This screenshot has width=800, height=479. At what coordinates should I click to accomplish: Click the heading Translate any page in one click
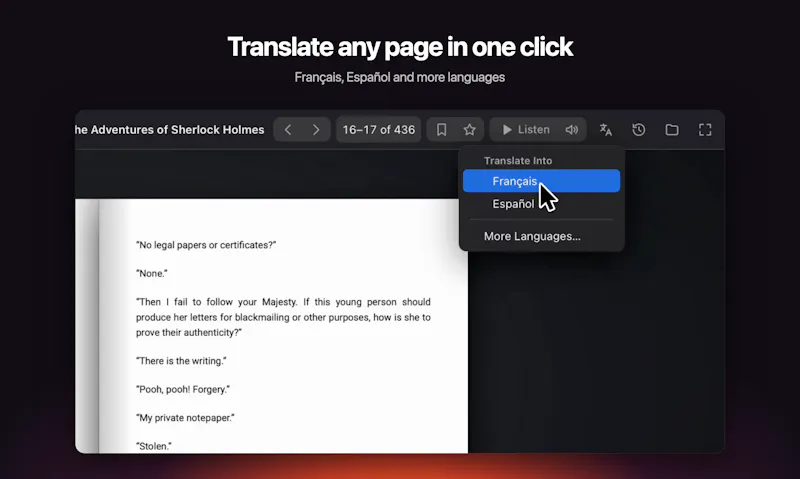click(x=400, y=47)
